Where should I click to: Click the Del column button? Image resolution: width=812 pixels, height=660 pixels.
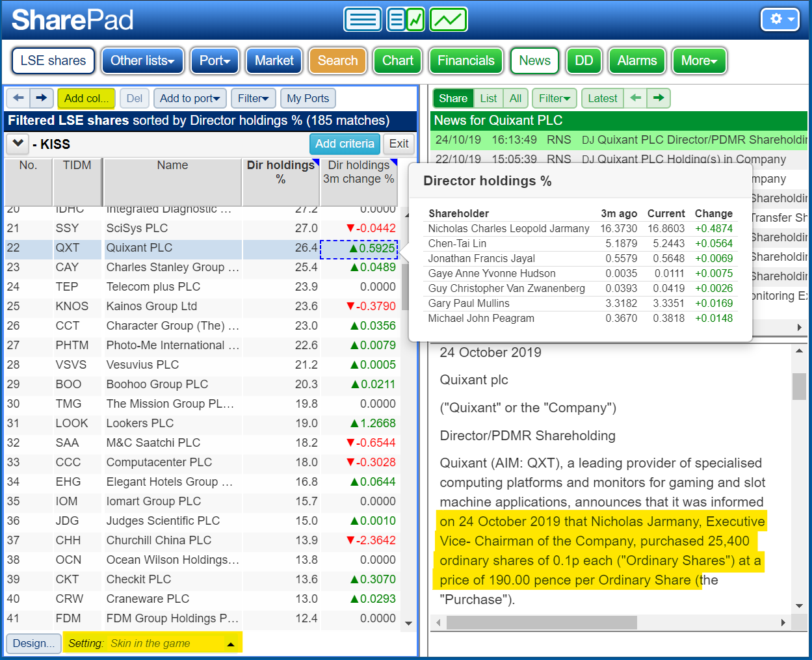[135, 98]
